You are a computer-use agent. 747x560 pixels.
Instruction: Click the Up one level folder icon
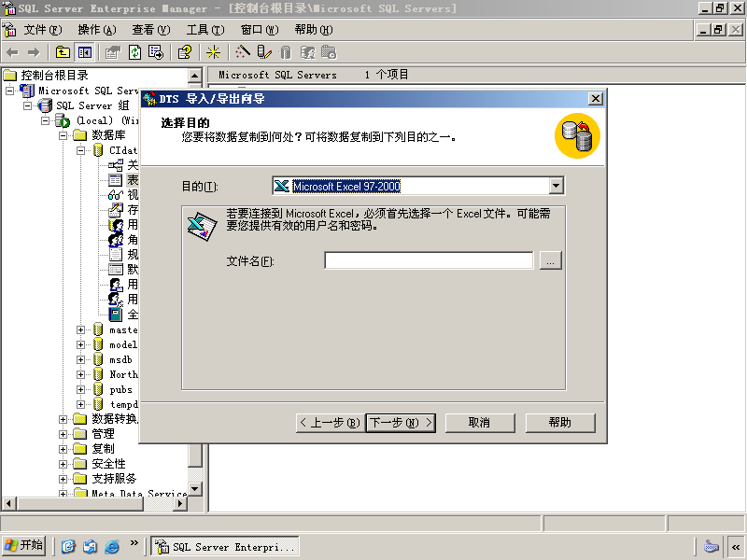(x=63, y=52)
